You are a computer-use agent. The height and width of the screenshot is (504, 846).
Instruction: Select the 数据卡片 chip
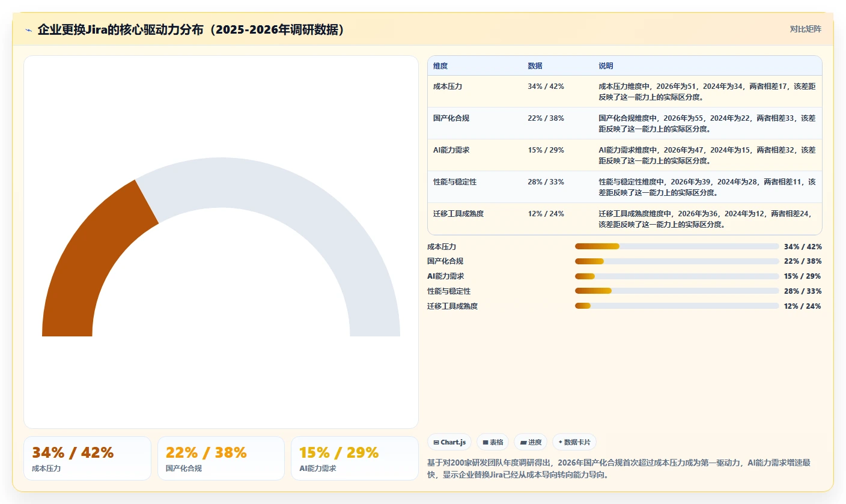tap(574, 442)
